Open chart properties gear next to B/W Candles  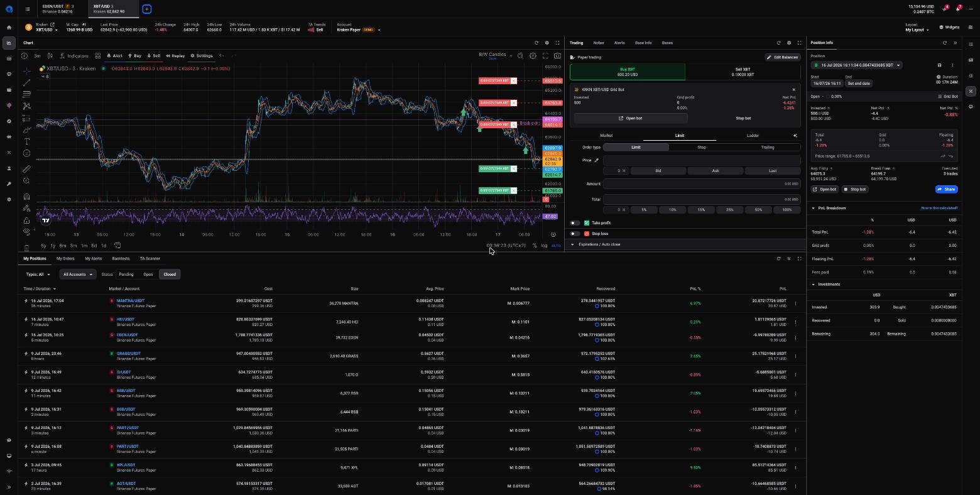pyautogui.click(x=533, y=55)
